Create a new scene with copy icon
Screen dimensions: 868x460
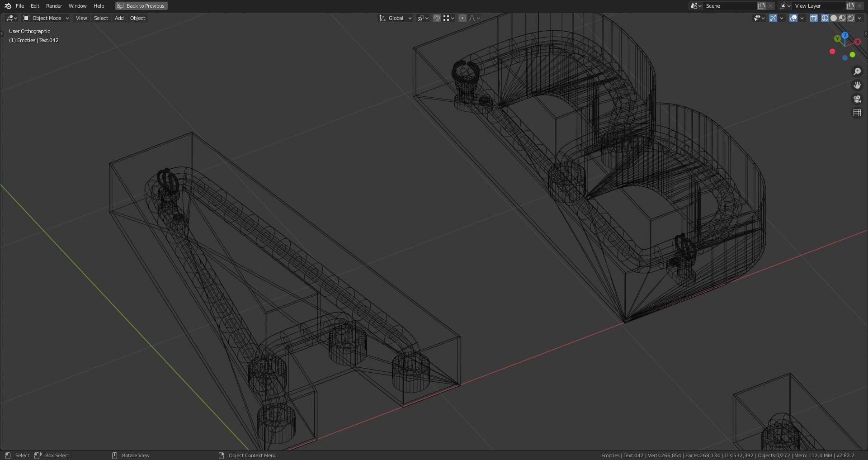[761, 6]
